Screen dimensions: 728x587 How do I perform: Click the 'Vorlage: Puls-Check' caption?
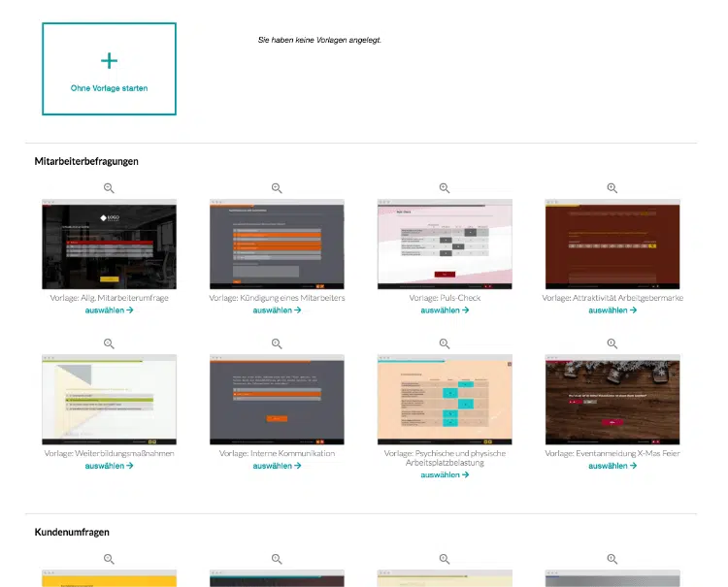point(445,298)
